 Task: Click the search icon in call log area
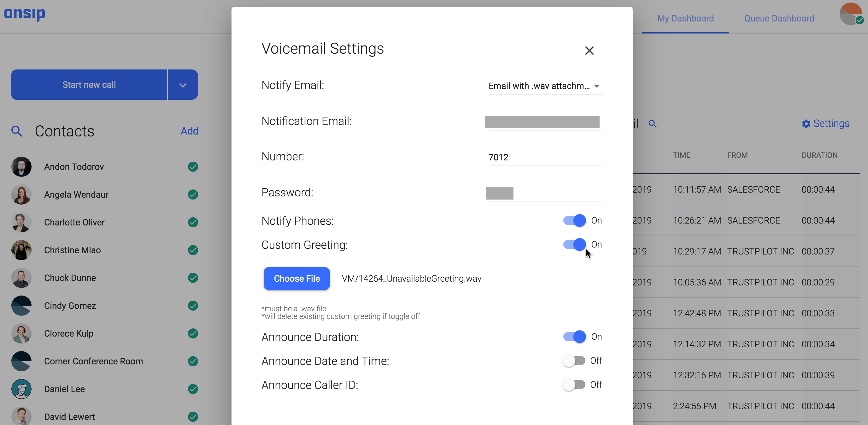(x=653, y=123)
